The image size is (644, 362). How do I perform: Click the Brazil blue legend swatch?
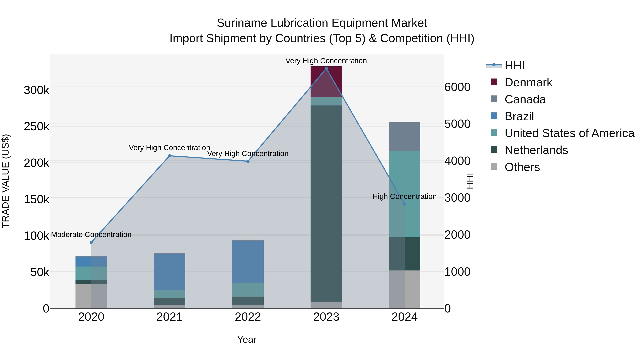[x=494, y=116]
